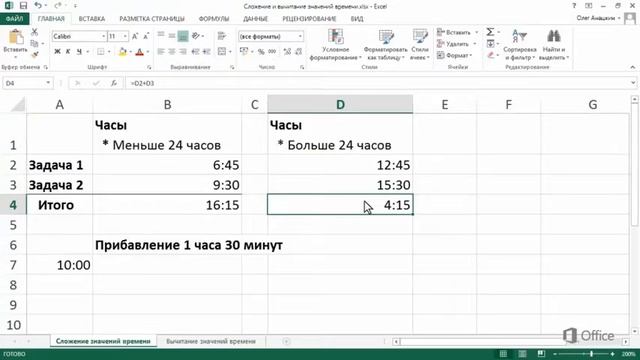Toggle center text alignment
640x360 pixels.
172,51
